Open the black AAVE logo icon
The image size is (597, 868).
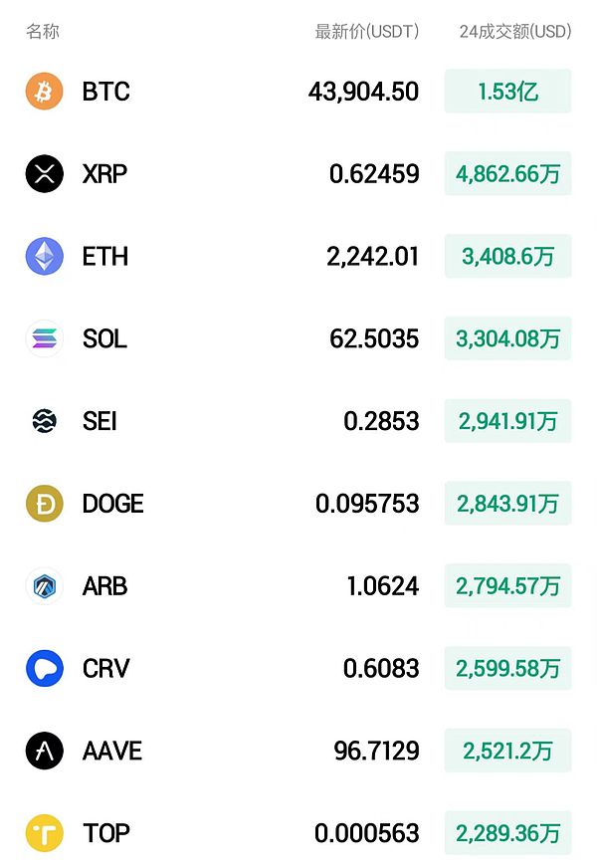(44, 751)
